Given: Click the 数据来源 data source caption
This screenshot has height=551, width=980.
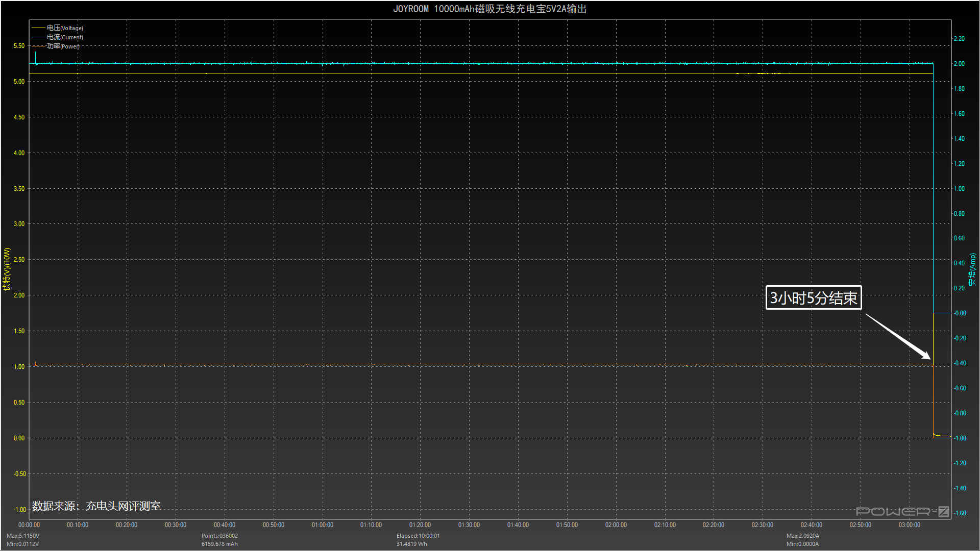Looking at the screenshot, I should click(x=96, y=506).
